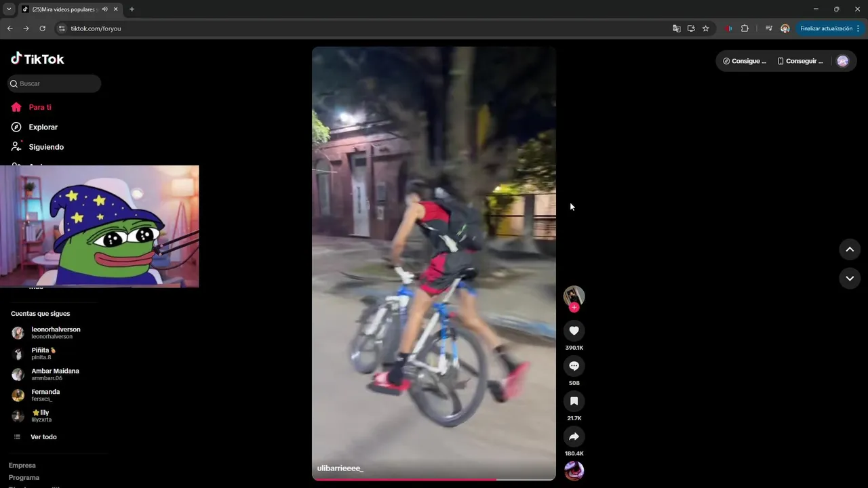This screenshot has width=868, height=488.
Task: Go back in browser history
Action: [9, 28]
